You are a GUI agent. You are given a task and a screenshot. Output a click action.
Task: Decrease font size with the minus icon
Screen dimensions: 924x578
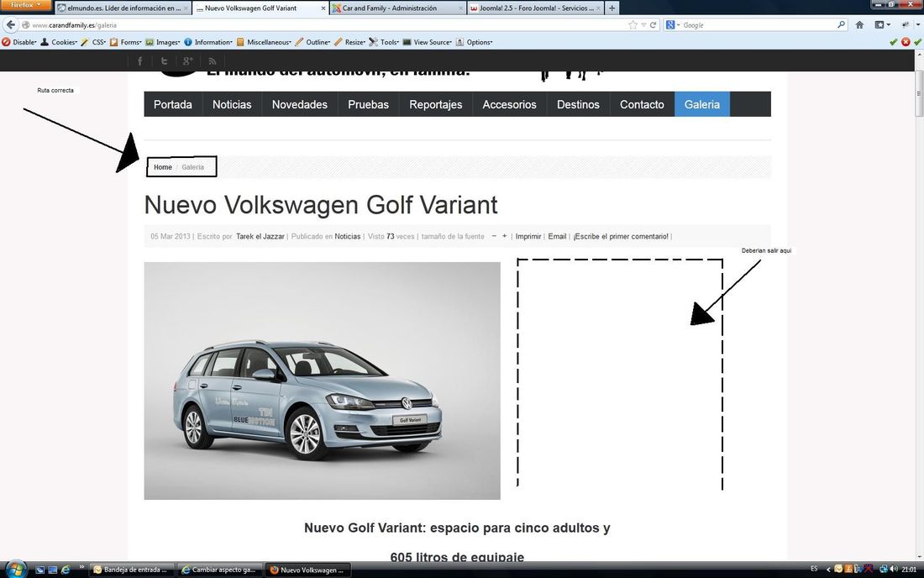[494, 236]
